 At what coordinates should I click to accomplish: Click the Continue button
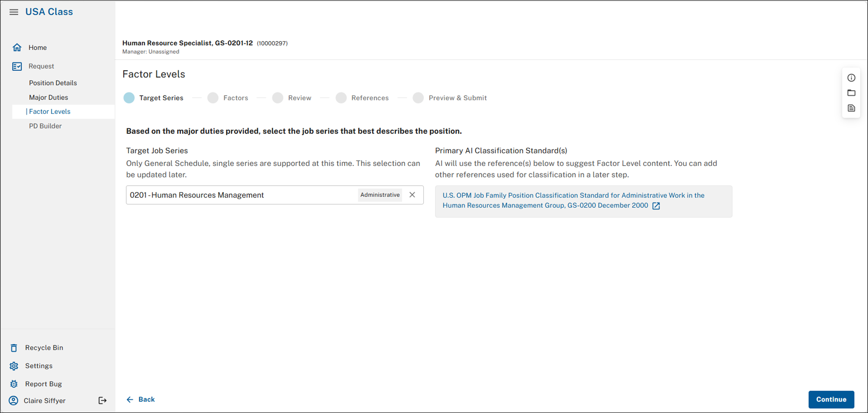[831, 399]
